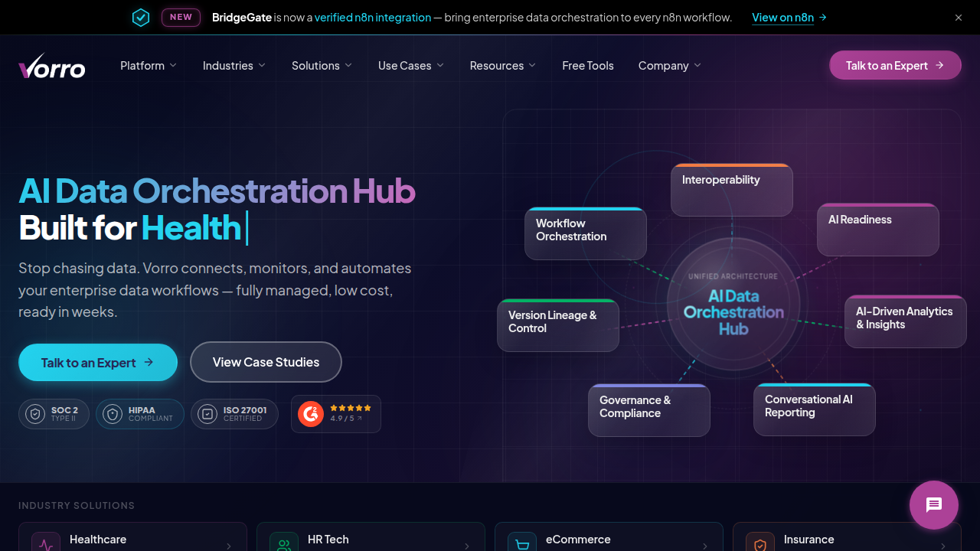Open the verified n8n integration link
This screenshot has height=551, width=980.
373,18
